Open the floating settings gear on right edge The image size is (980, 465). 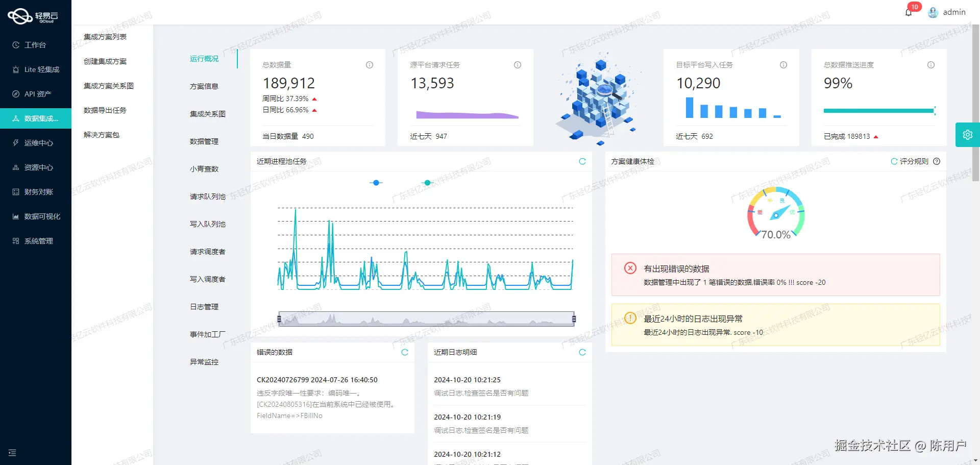(x=968, y=134)
